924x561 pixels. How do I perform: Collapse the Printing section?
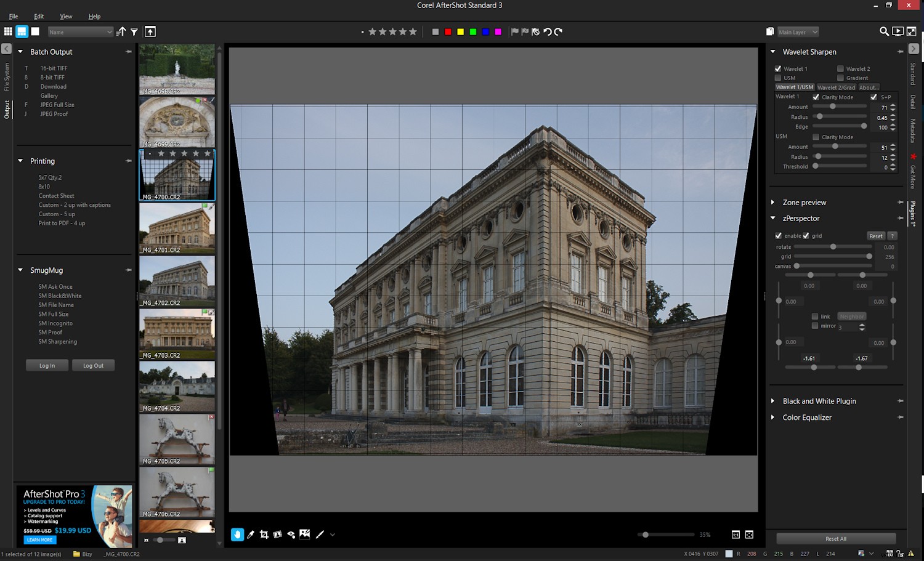coord(20,161)
